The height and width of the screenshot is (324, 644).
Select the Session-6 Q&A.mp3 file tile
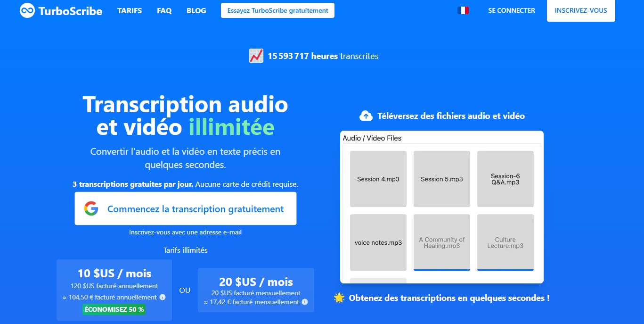[505, 179]
